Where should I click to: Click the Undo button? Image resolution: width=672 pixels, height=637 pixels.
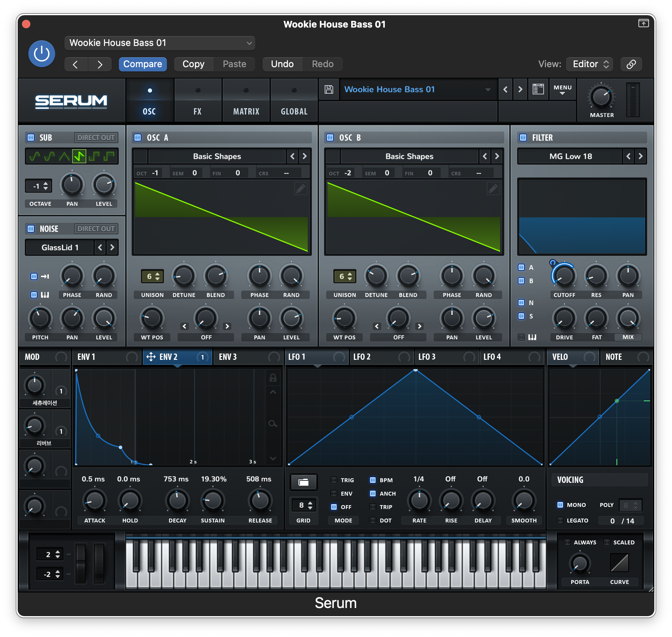(282, 64)
